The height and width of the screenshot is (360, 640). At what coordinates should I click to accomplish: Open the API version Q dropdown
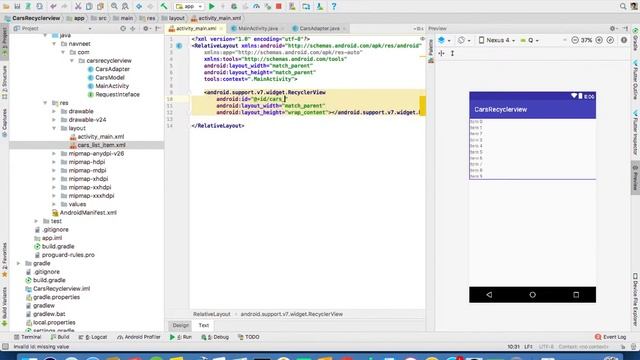tap(529, 40)
